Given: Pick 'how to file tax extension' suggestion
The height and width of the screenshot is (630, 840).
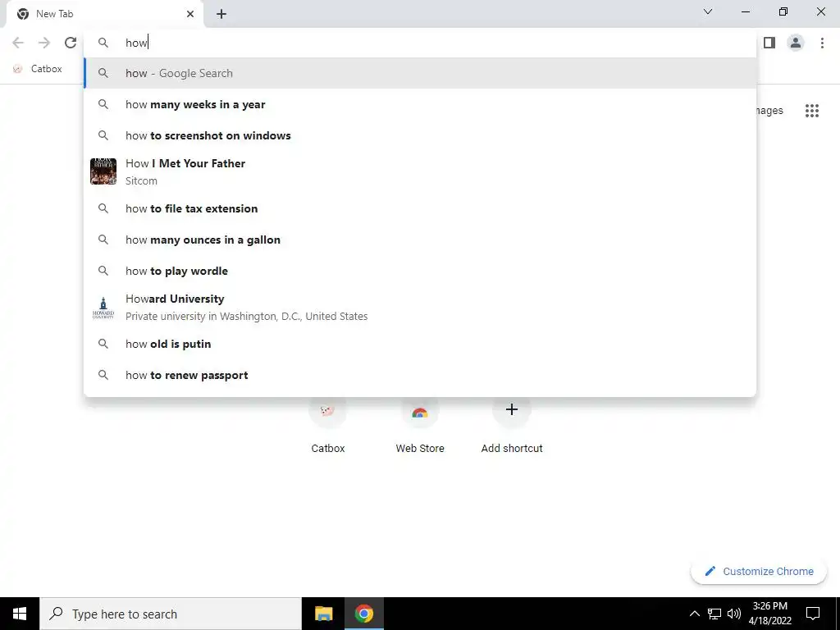Looking at the screenshot, I should click(420, 208).
